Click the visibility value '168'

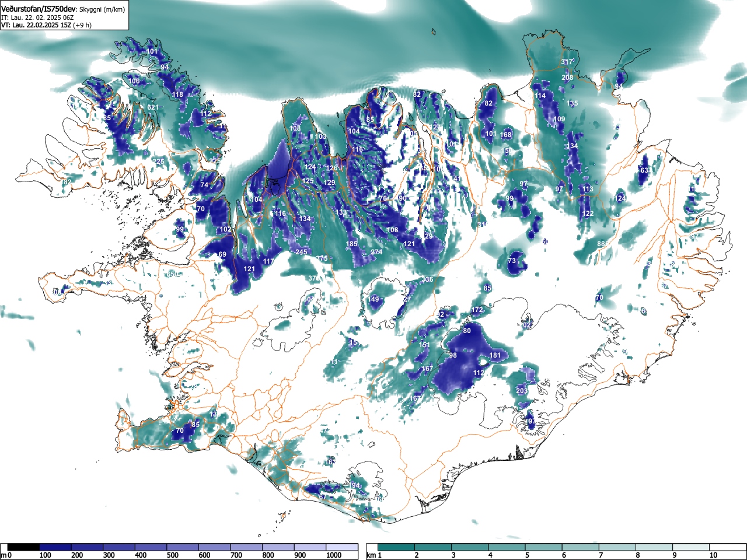(x=505, y=135)
